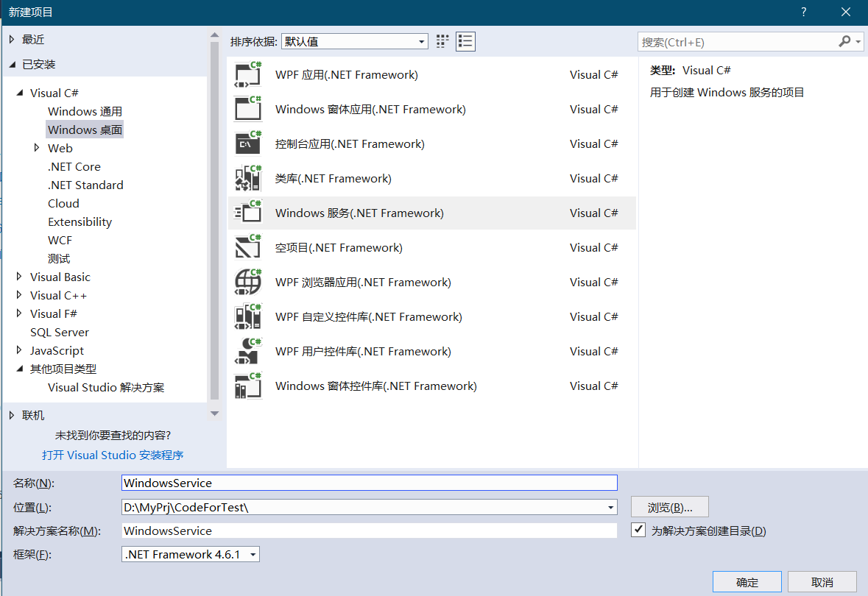Click the WPF 用户控件库 icon
Image resolution: width=868 pixels, height=596 pixels.
pos(247,352)
